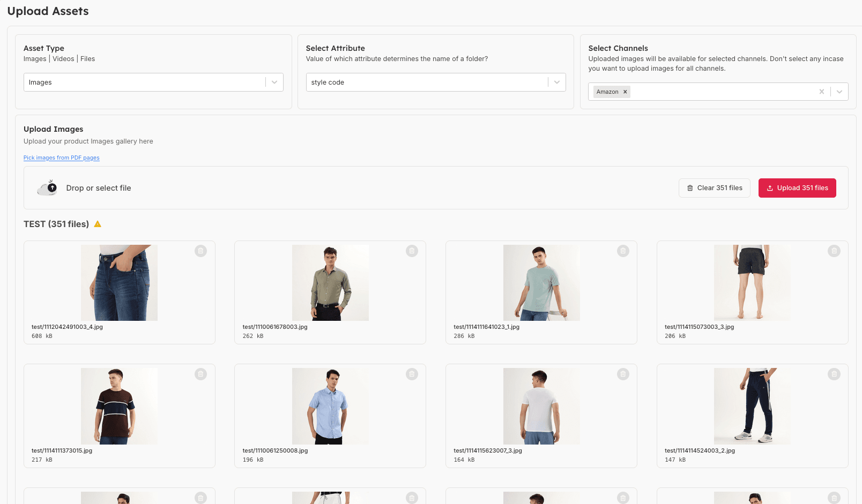Viewport: 862px width, 504px height.
Task: Remove the Amazon channel tag
Action: 625,92
